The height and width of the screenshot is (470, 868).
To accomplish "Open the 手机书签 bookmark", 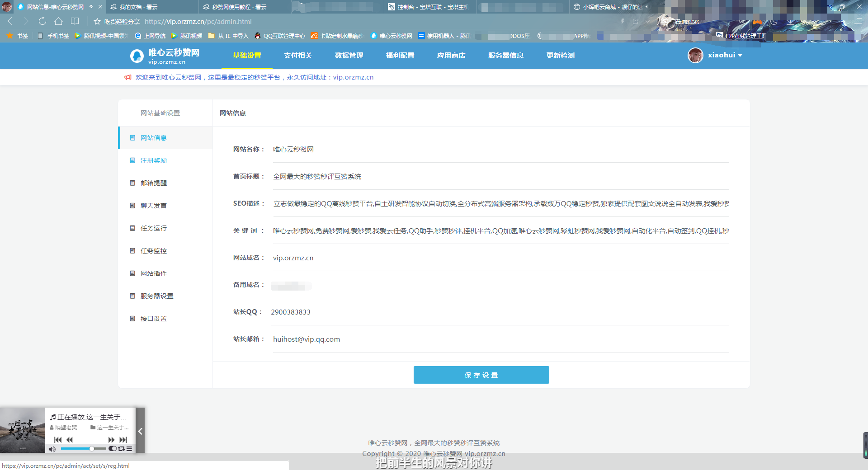I will 53,36.
